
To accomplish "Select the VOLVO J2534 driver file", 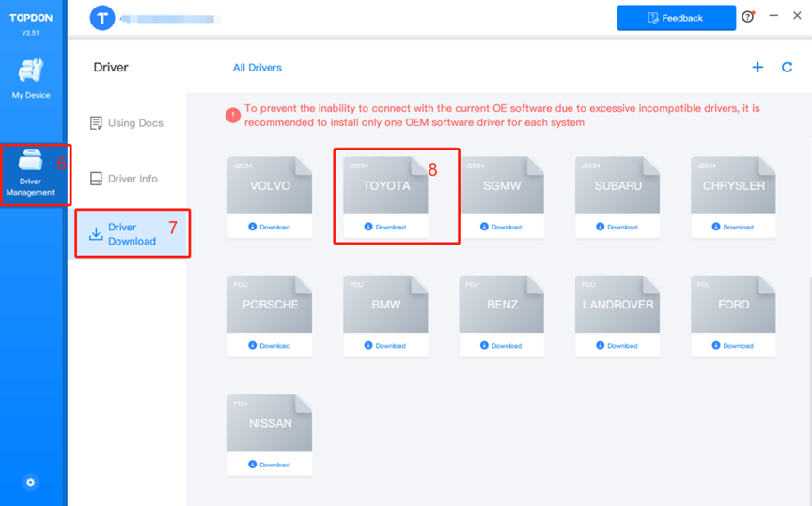I will 270,185.
